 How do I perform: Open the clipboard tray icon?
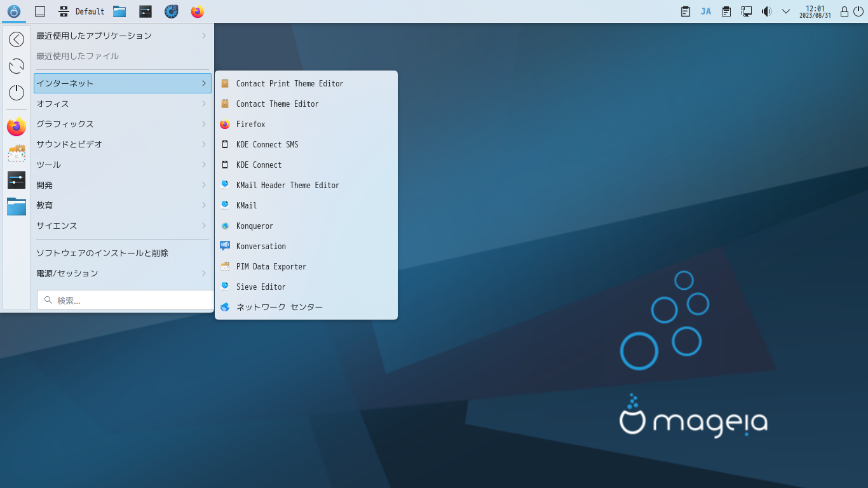tap(686, 11)
